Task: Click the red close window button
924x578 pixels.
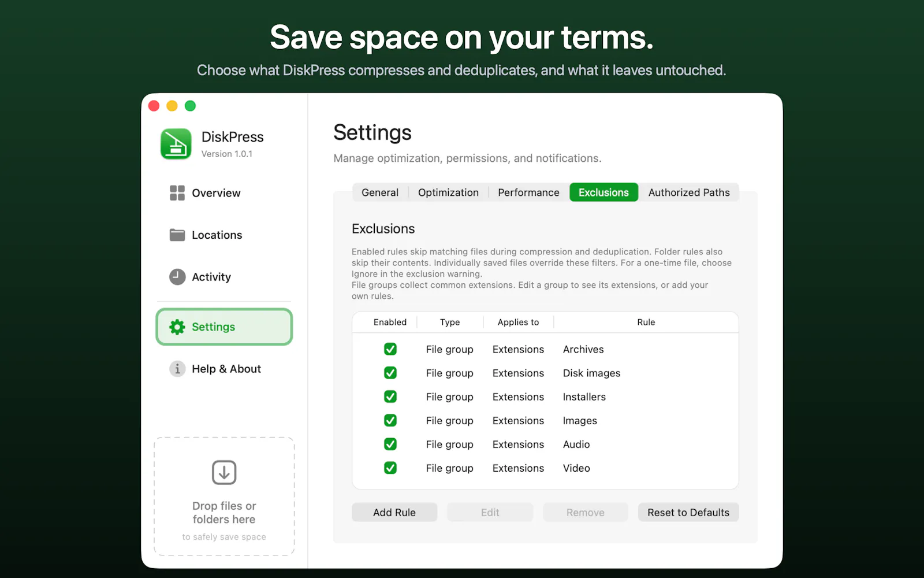Action: [154, 106]
